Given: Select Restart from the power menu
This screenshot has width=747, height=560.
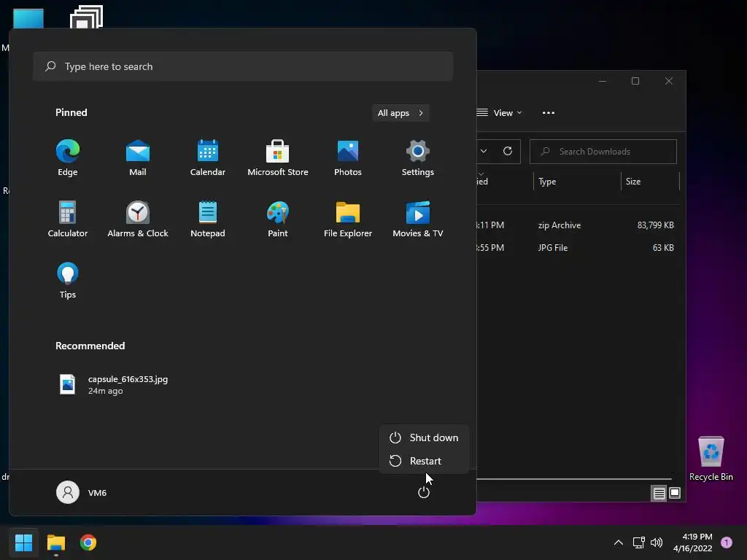Looking at the screenshot, I should tap(424, 461).
